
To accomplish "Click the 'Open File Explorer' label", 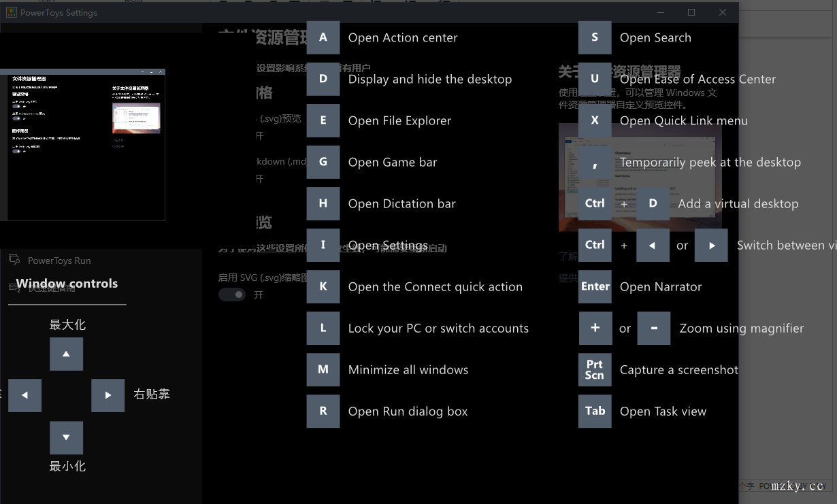I will point(400,120).
